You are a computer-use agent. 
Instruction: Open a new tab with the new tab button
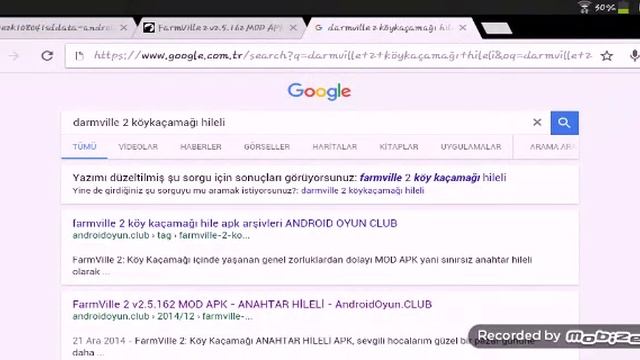pyautogui.click(x=496, y=28)
